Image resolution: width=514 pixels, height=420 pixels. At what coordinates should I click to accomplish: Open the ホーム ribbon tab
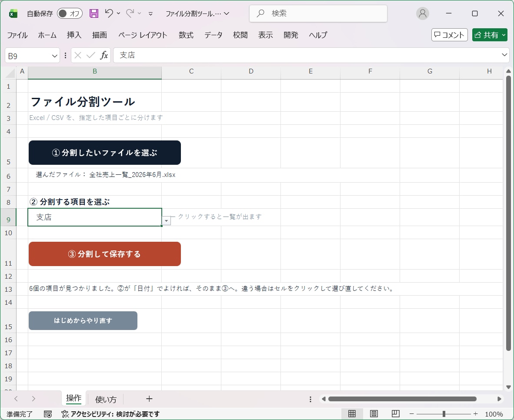click(x=47, y=35)
